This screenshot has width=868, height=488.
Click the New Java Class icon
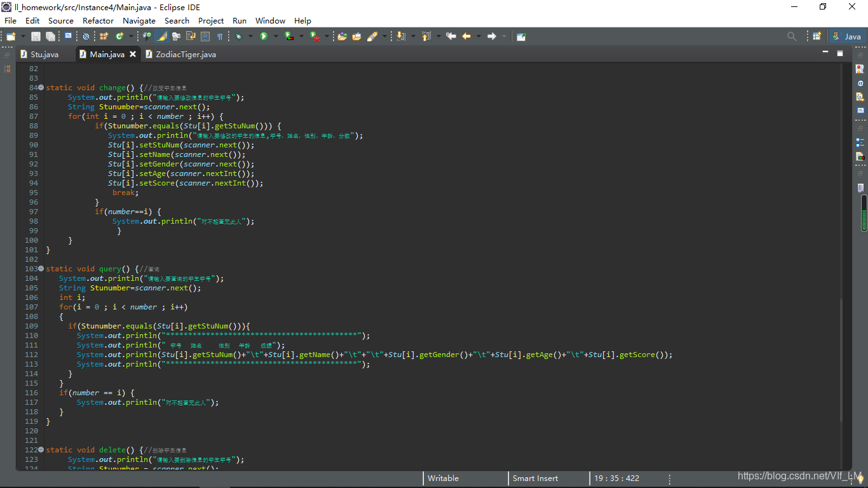(x=119, y=36)
